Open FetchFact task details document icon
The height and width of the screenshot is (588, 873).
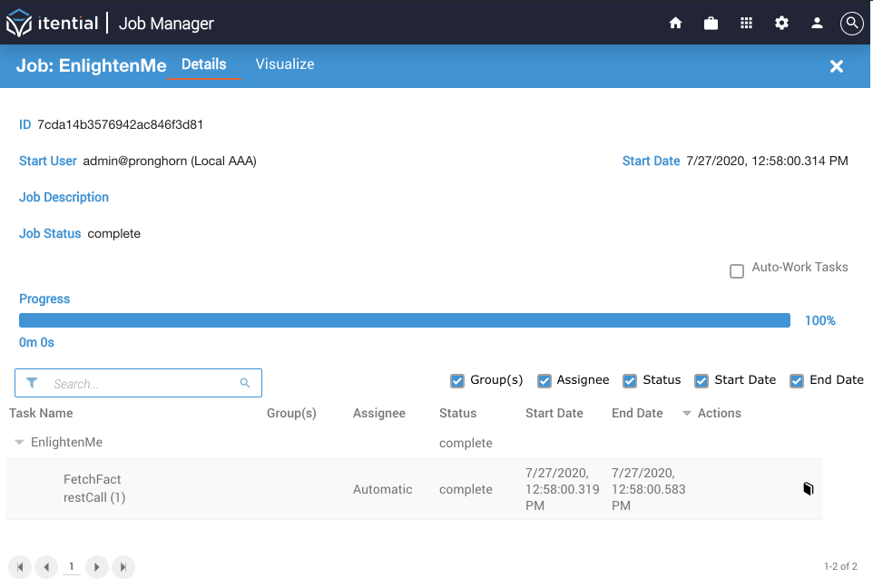(809, 488)
